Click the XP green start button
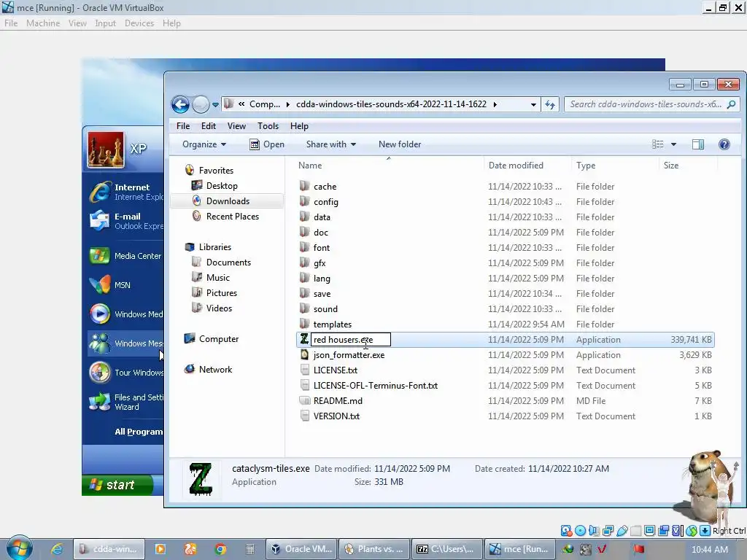This screenshot has width=747, height=560. pos(117,485)
